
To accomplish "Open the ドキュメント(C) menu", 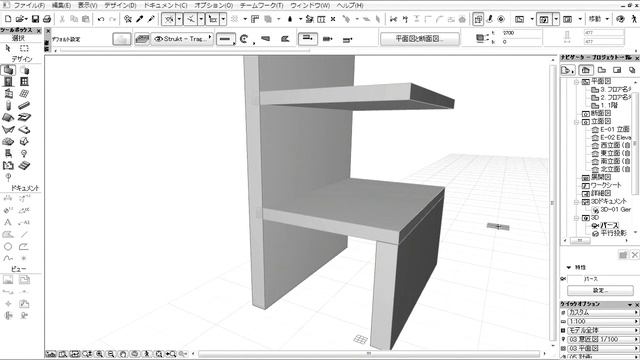I will tap(165, 5).
